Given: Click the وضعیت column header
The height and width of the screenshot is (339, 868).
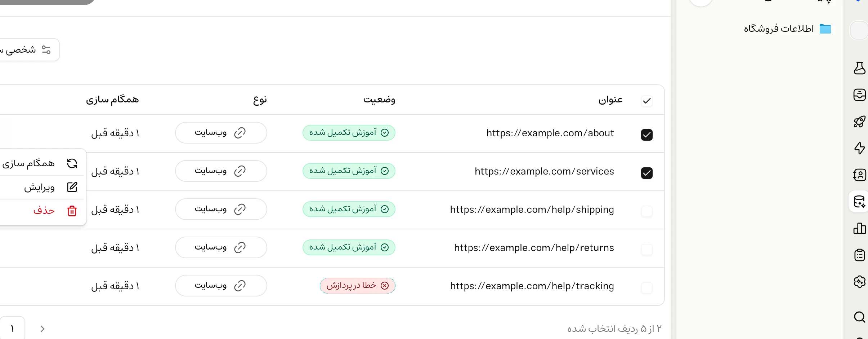Looking at the screenshot, I should coord(379,100).
